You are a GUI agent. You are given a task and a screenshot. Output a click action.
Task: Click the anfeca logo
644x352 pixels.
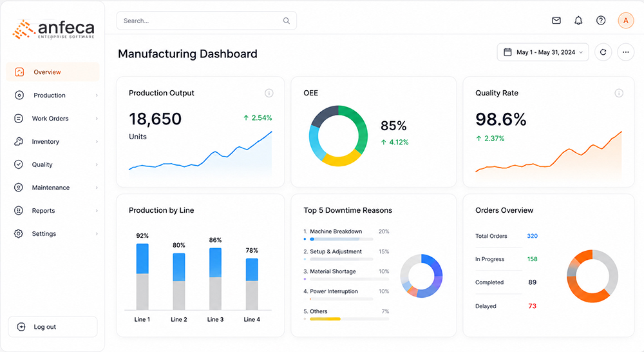click(53, 29)
